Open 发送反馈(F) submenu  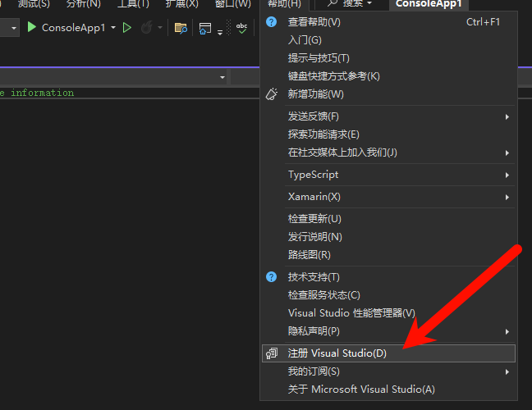point(388,116)
